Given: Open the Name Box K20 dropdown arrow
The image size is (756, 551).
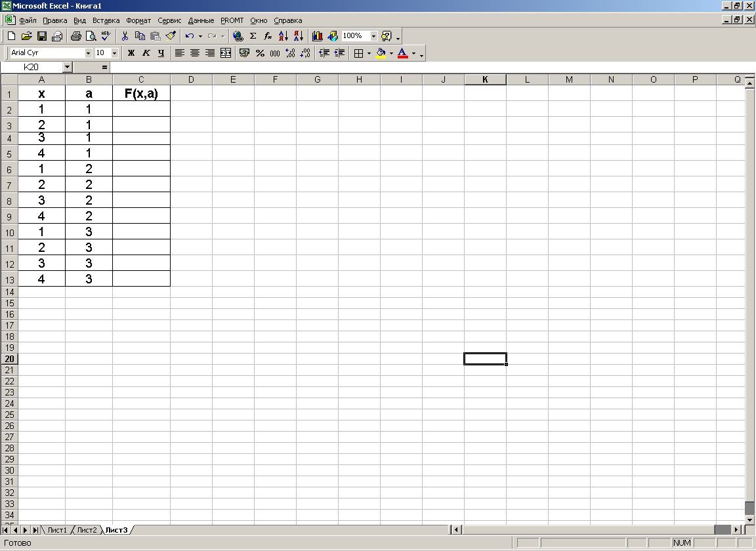Looking at the screenshot, I should pyautogui.click(x=68, y=67).
